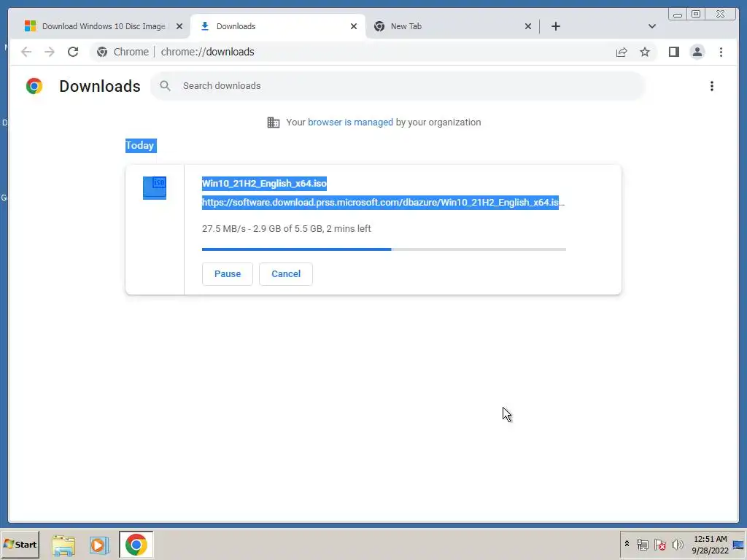Minimize the Chrome window
The width and height of the screenshot is (747, 560).
point(678,15)
